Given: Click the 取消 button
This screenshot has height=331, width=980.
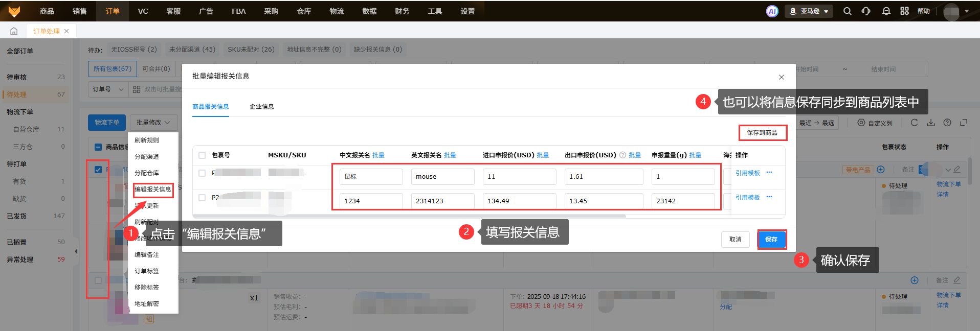Looking at the screenshot, I should click(736, 240).
